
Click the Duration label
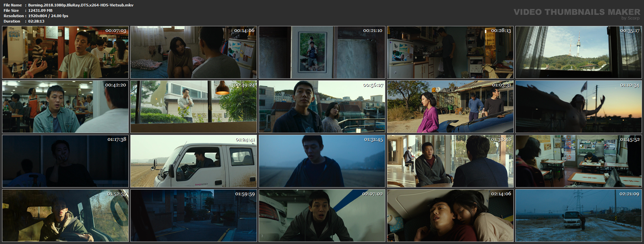click(12, 21)
